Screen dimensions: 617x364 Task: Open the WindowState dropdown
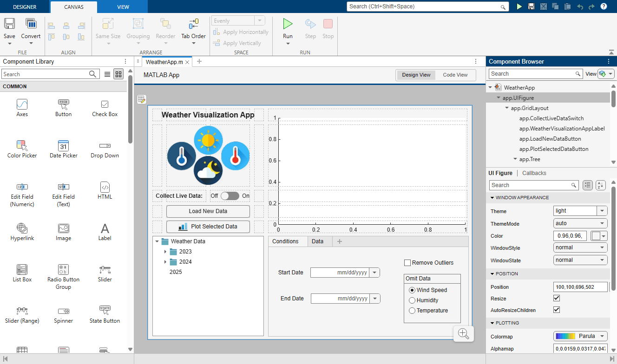click(x=581, y=260)
